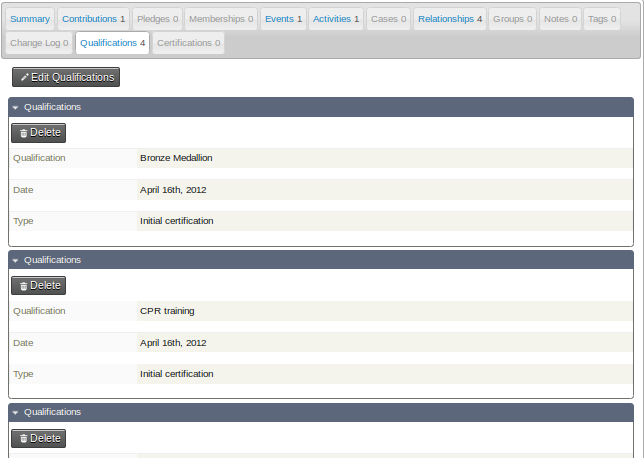Open the Change Log tab

tap(39, 43)
